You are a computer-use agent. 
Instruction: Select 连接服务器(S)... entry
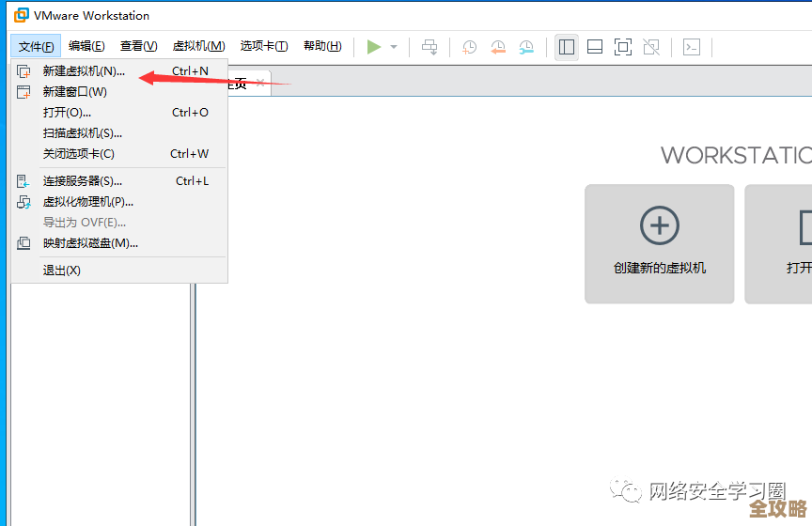point(119,181)
